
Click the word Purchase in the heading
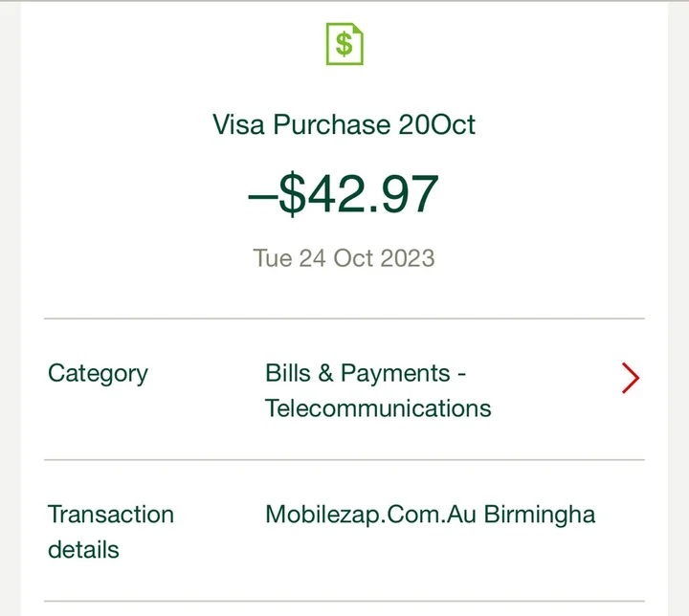pyautogui.click(x=332, y=124)
